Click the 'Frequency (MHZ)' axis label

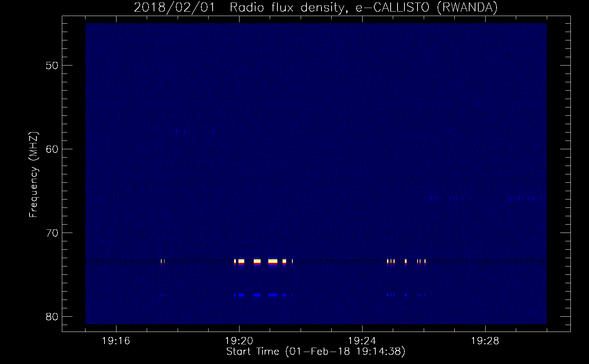point(33,175)
